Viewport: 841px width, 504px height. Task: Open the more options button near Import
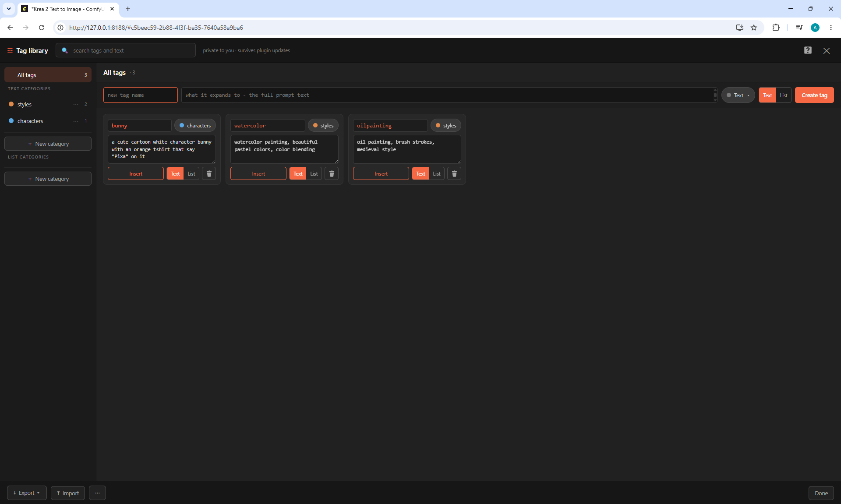click(97, 493)
